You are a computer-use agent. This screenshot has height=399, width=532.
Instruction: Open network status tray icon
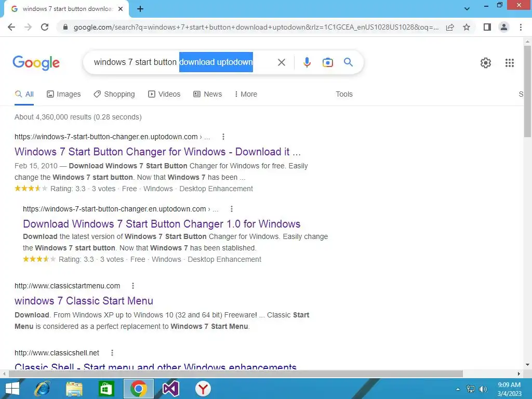tap(471, 389)
